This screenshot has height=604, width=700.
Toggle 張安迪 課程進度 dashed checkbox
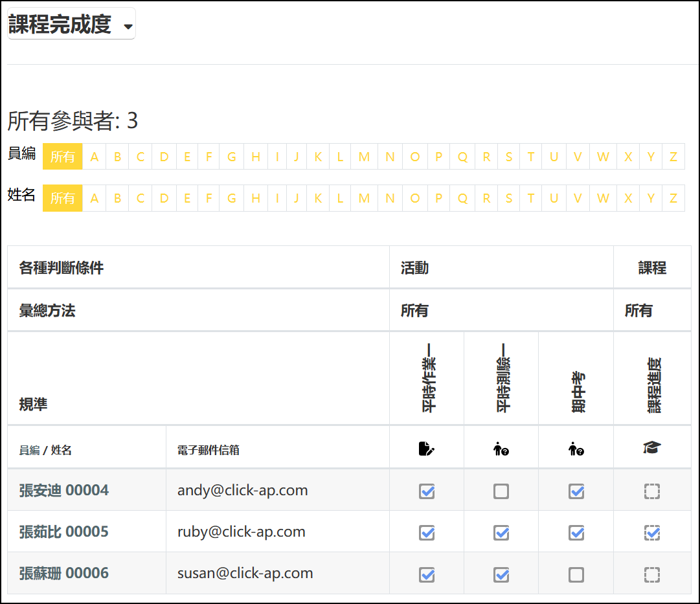652,491
